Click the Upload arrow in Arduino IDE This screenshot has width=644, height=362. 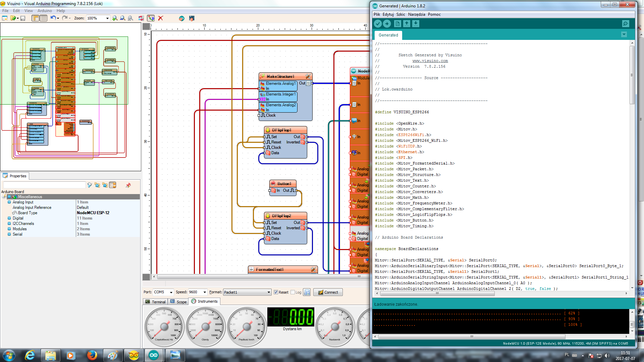tap(387, 24)
